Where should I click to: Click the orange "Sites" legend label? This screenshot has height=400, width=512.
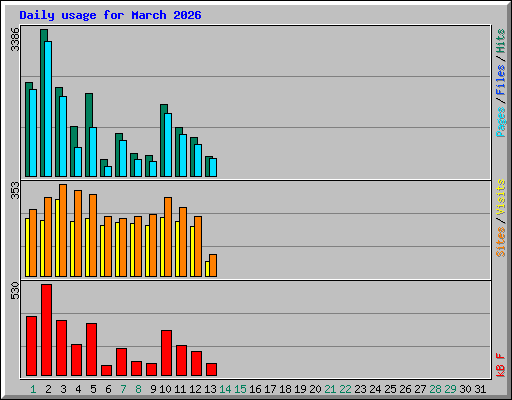point(500,242)
